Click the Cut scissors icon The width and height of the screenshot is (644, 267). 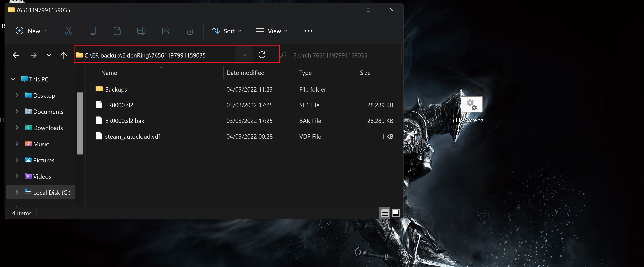coord(68,31)
